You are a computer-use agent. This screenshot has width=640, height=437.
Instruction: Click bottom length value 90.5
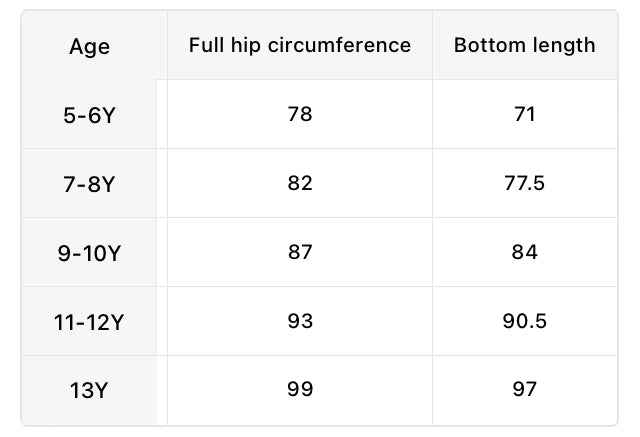tap(524, 321)
